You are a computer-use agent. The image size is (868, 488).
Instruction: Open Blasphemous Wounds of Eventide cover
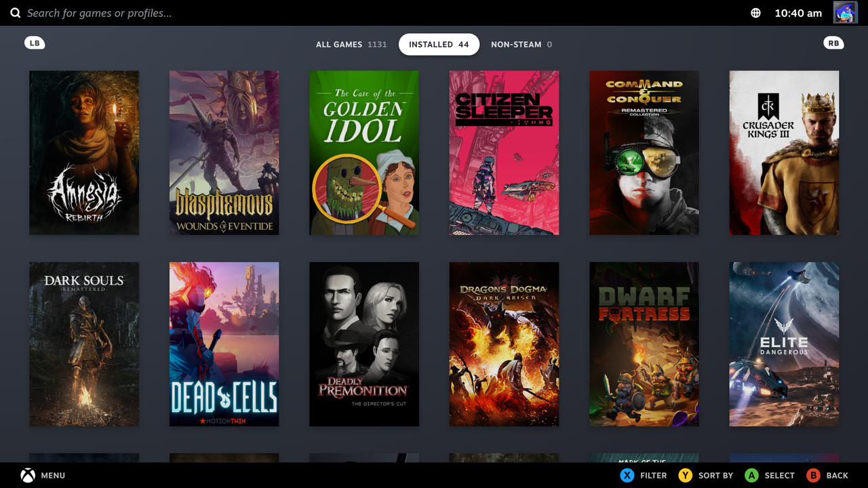(x=224, y=152)
